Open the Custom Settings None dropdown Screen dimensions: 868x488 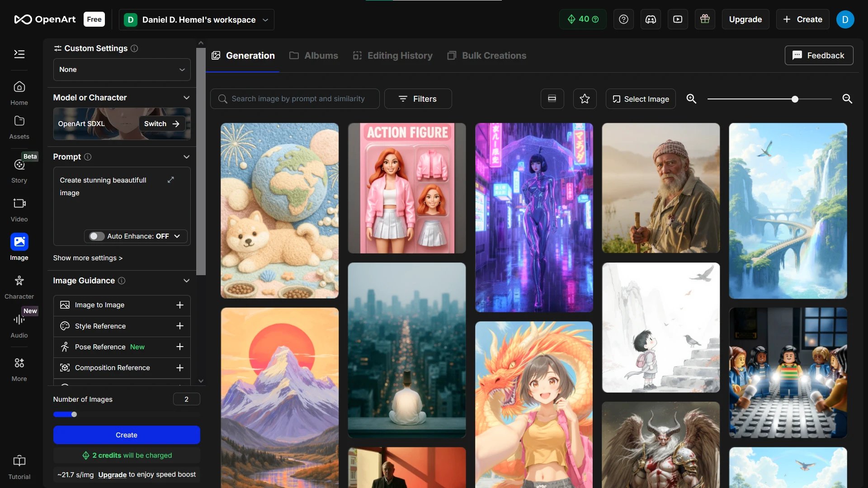click(121, 69)
